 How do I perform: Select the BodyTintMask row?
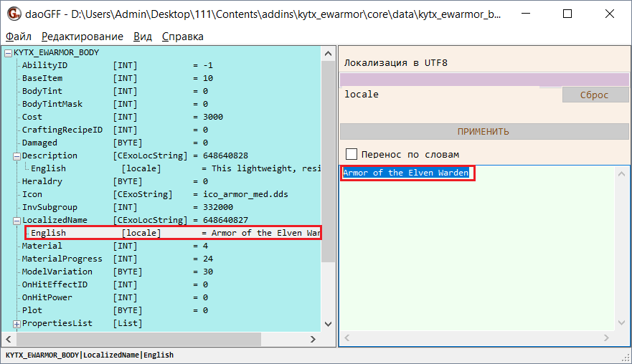(x=115, y=104)
